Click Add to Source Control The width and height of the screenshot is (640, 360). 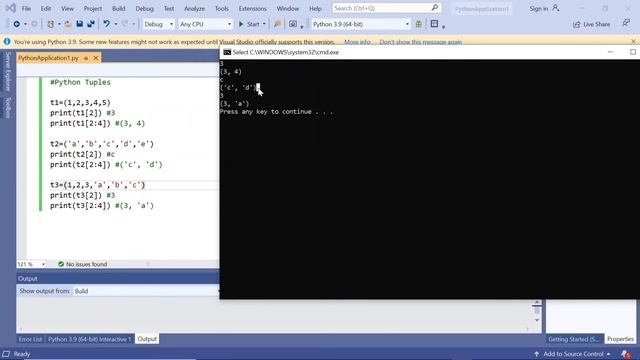pos(573,354)
